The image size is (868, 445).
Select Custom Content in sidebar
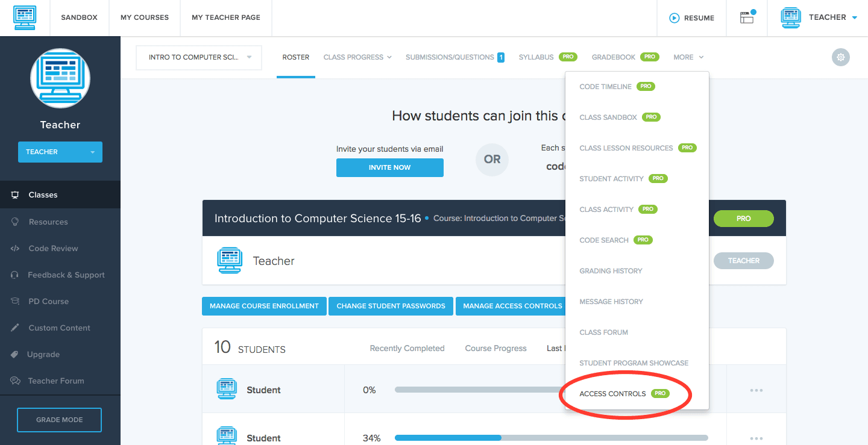click(59, 328)
